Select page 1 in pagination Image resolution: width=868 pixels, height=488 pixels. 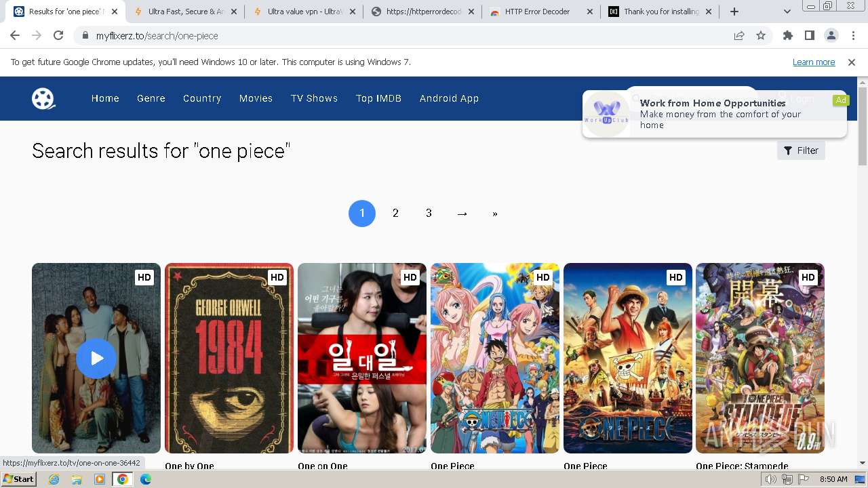(x=362, y=213)
